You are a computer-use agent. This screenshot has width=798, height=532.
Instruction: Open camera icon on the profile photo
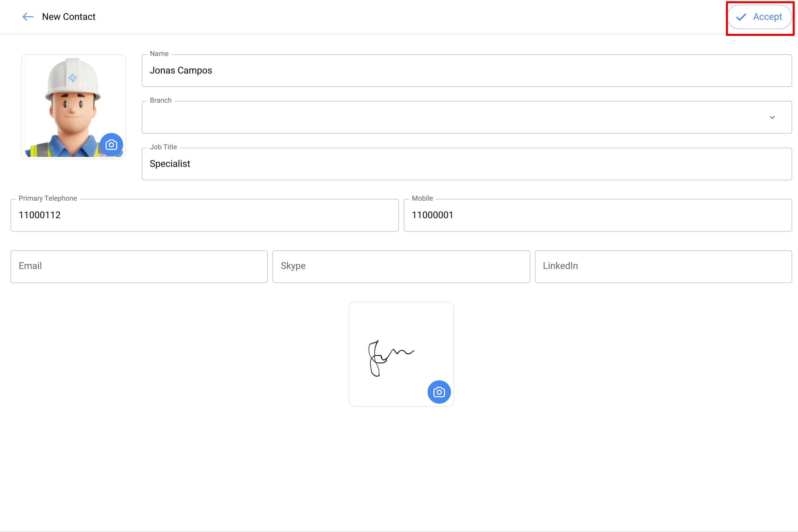(111, 145)
